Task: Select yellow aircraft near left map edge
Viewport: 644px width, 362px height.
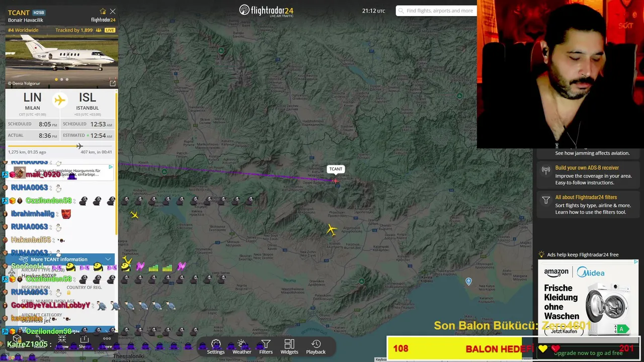Action: (x=134, y=215)
